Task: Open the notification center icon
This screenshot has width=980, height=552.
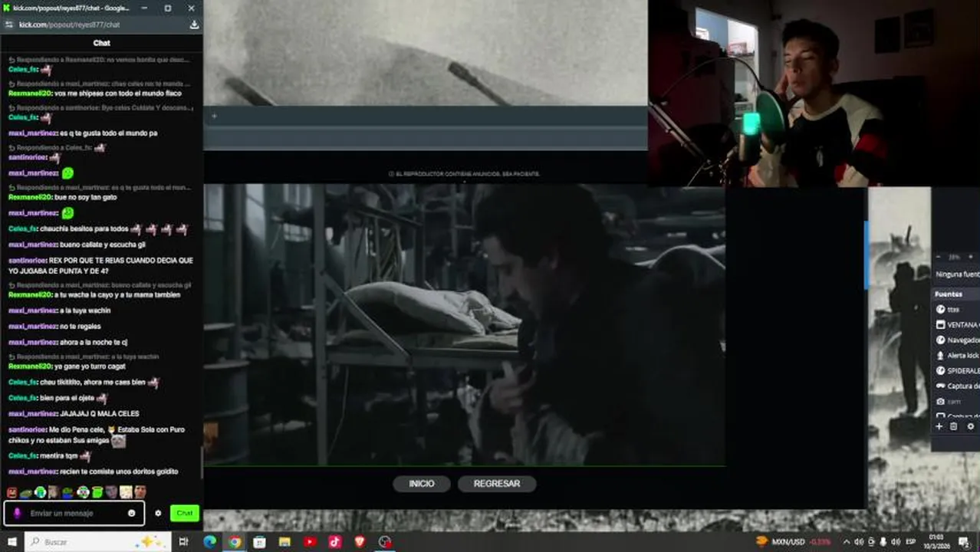Action: pos(964,542)
